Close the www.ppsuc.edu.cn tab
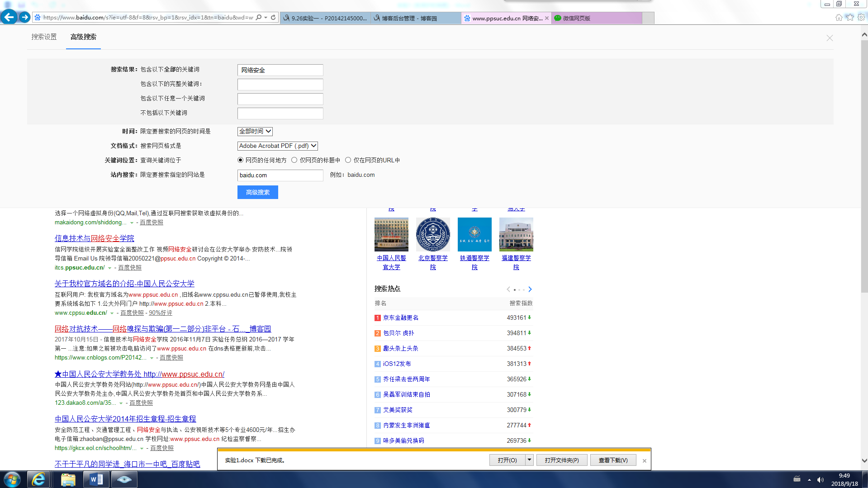Screen dimensions: 868x488 pos(547,18)
